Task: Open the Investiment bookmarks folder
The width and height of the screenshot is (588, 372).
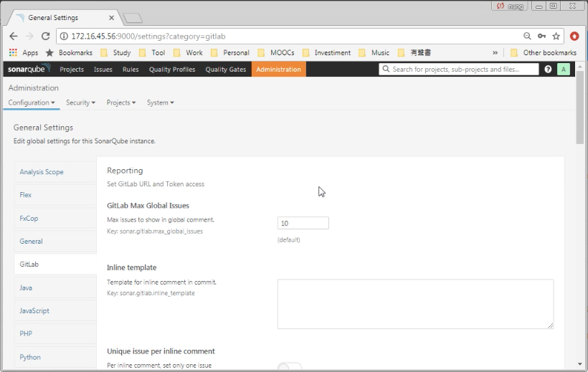Action: pyautogui.click(x=326, y=52)
